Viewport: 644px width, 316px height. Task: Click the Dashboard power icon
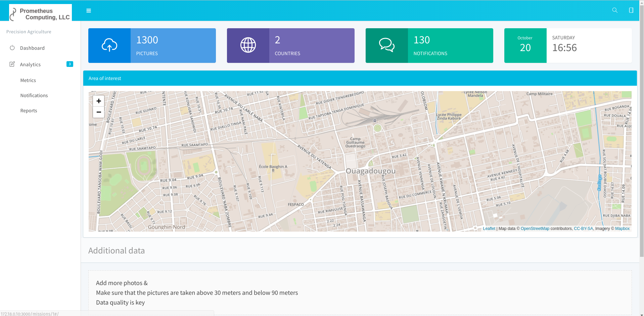click(x=12, y=48)
